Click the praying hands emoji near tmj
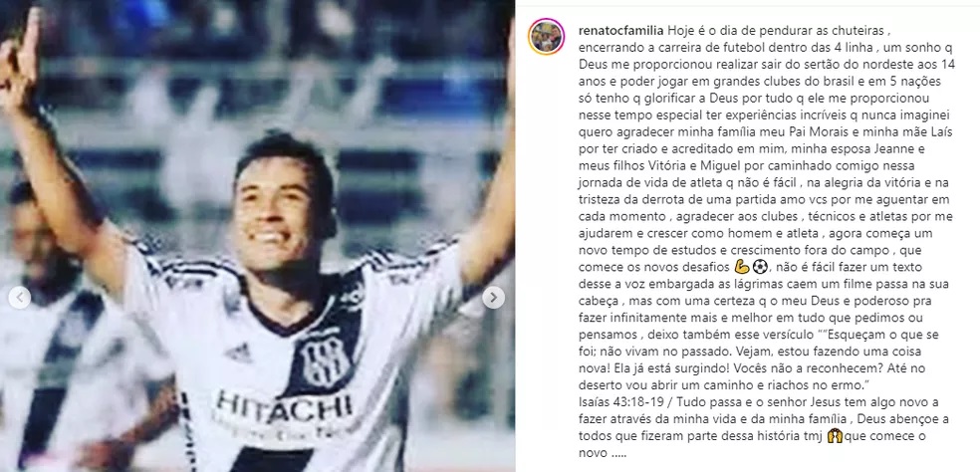The width and height of the screenshot is (980, 472). point(834,436)
